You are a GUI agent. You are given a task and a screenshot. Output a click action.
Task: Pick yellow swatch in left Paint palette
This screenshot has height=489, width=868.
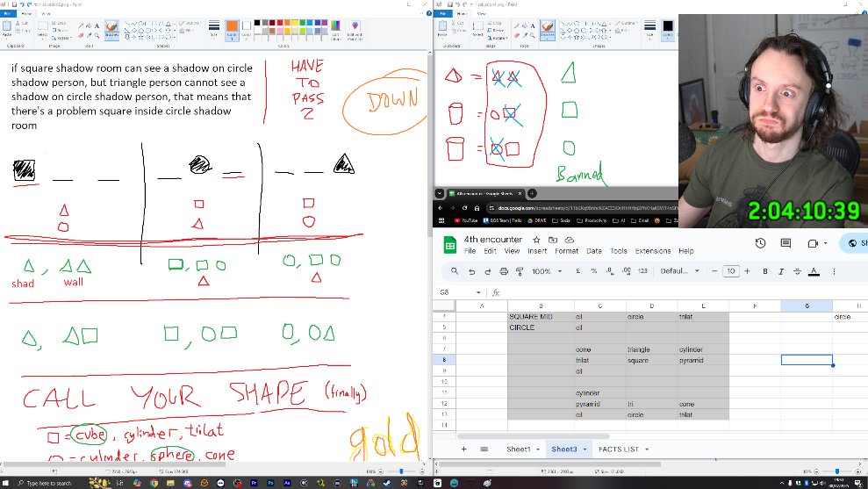tap(295, 23)
